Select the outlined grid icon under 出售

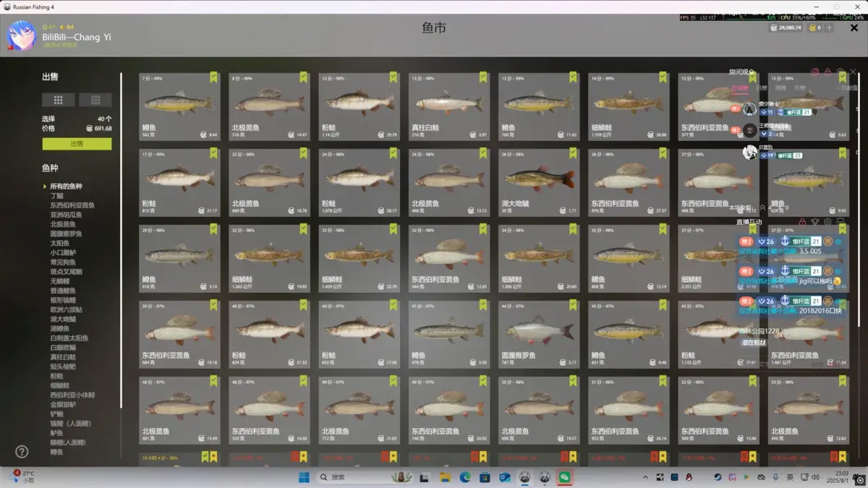95,100
